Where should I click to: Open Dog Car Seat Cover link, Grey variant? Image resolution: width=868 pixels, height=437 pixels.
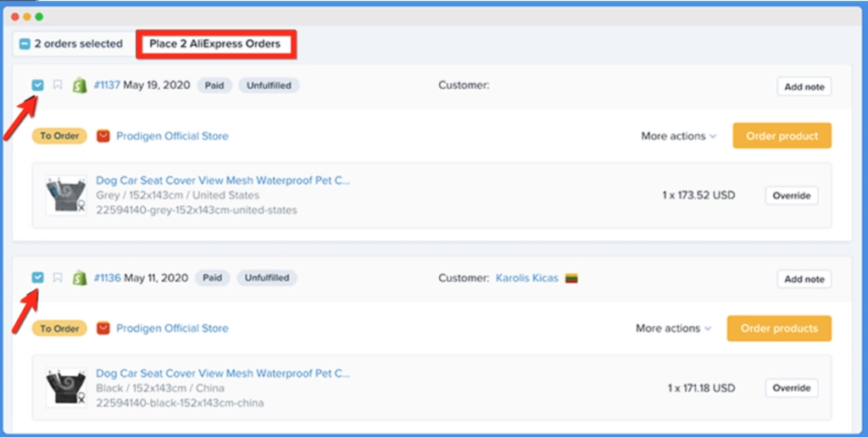tap(223, 180)
